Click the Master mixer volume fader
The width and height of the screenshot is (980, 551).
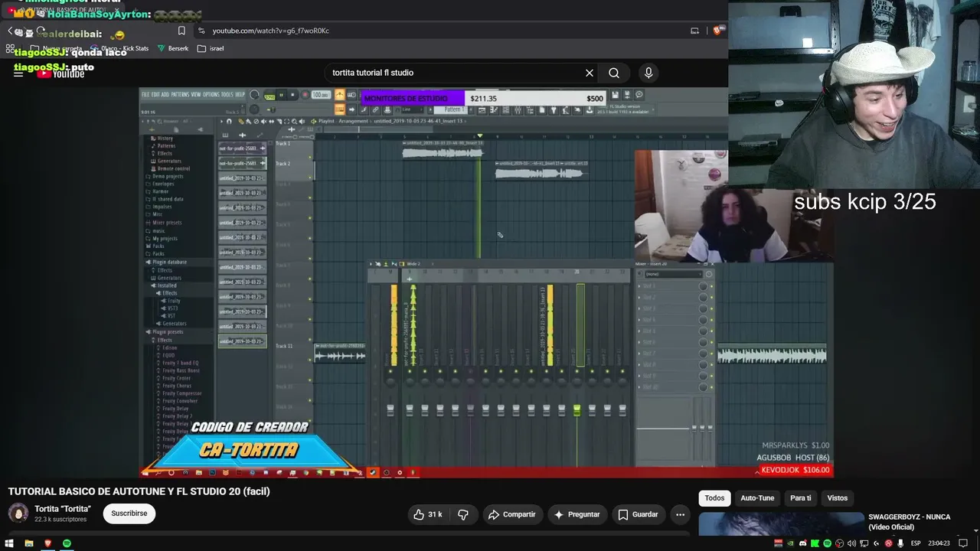coord(390,411)
